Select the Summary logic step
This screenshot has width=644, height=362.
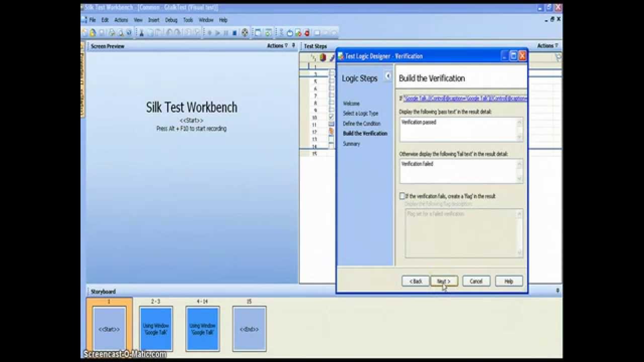coord(351,144)
